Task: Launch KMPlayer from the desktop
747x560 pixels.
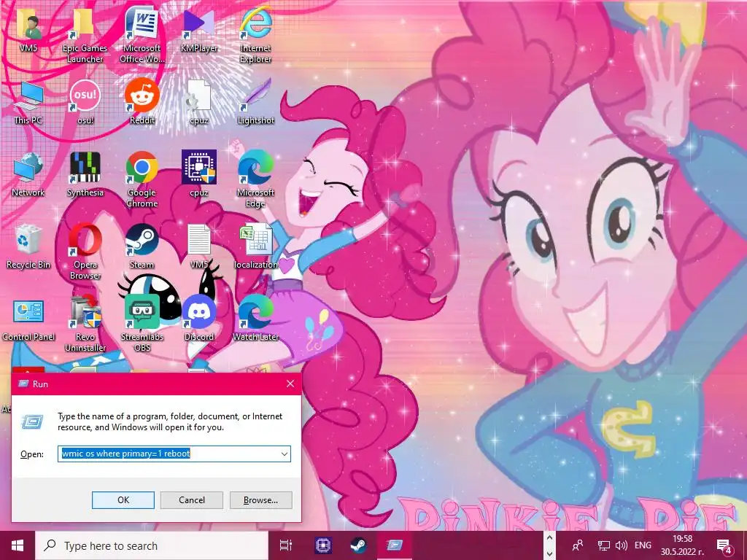Action: point(199,31)
